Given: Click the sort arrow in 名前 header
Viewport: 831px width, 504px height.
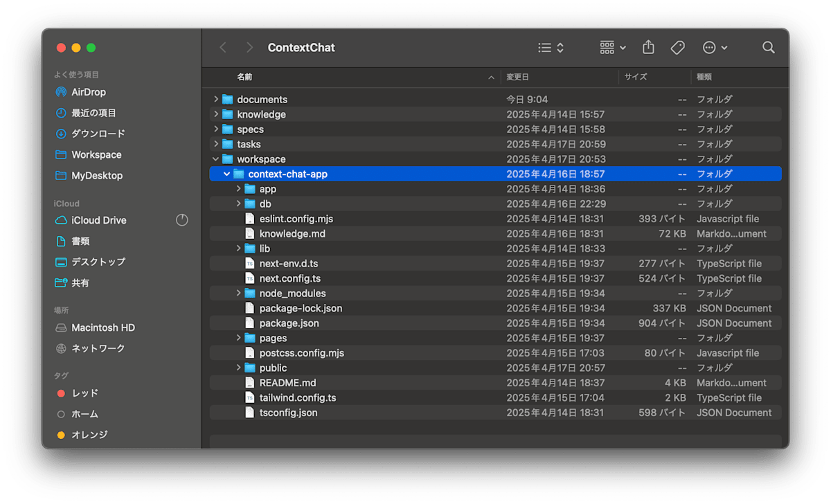Looking at the screenshot, I should 492,77.
